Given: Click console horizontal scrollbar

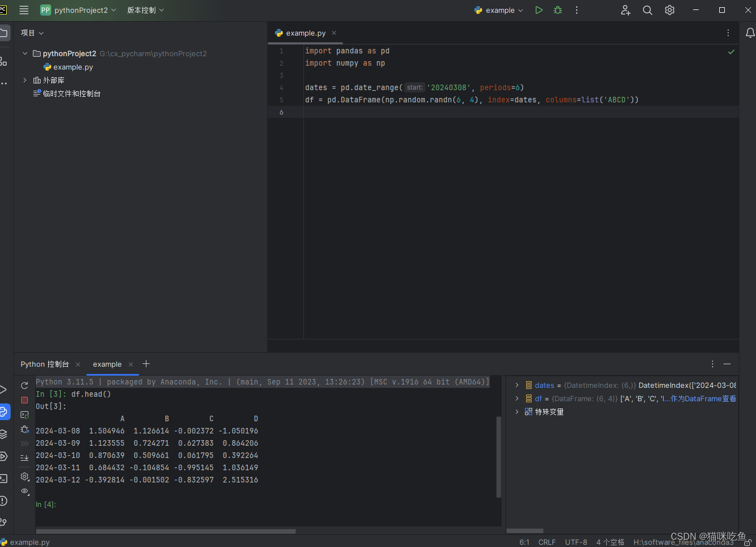Looking at the screenshot, I should (x=165, y=531).
